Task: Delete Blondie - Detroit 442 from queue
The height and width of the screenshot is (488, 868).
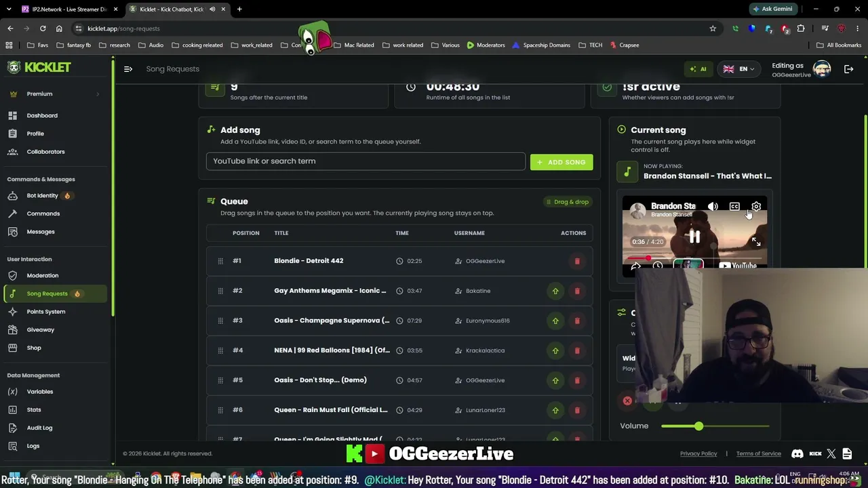Action: pyautogui.click(x=577, y=261)
